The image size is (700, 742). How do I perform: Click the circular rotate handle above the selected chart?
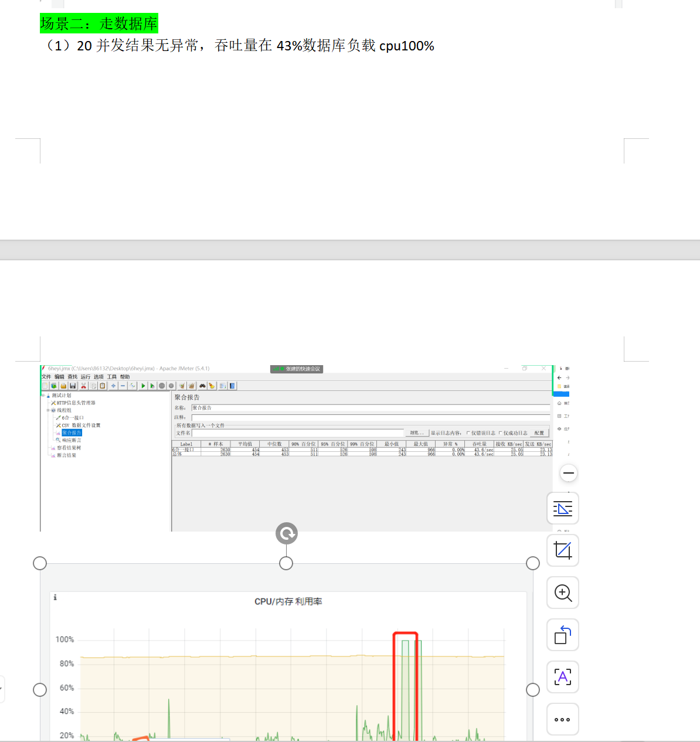(287, 533)
